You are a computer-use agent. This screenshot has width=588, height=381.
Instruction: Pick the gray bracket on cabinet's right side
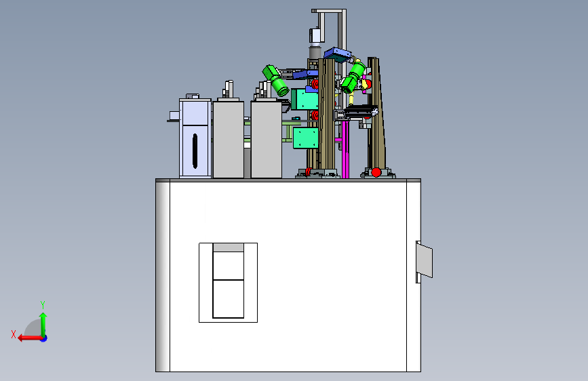point(424,261)
